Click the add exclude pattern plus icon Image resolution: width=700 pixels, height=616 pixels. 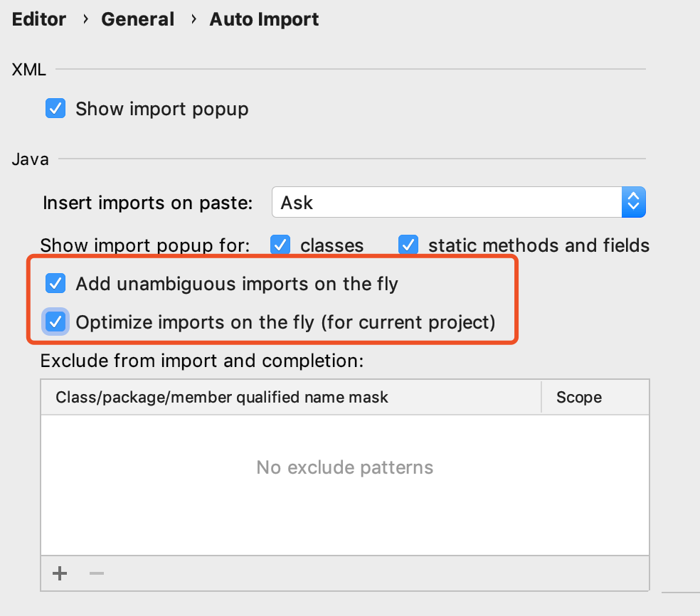[60, 573]
